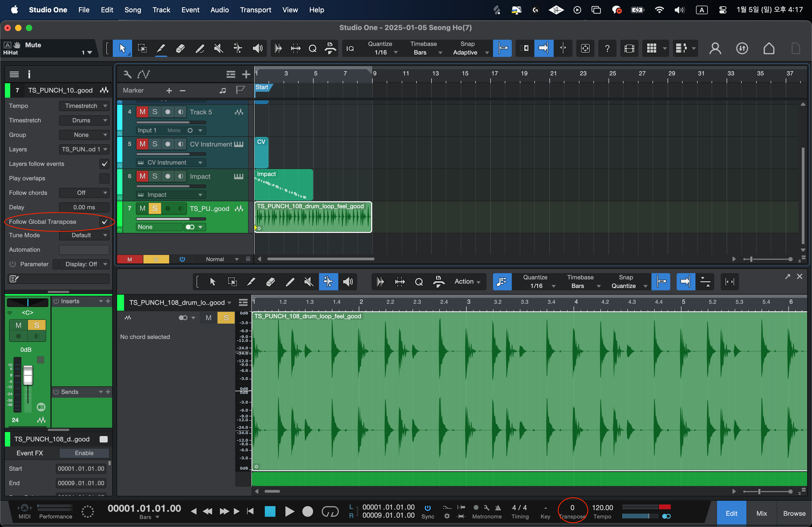This screenshot has height=527, width=812.
Task: Mute Track 5
Action: (142, 112)
